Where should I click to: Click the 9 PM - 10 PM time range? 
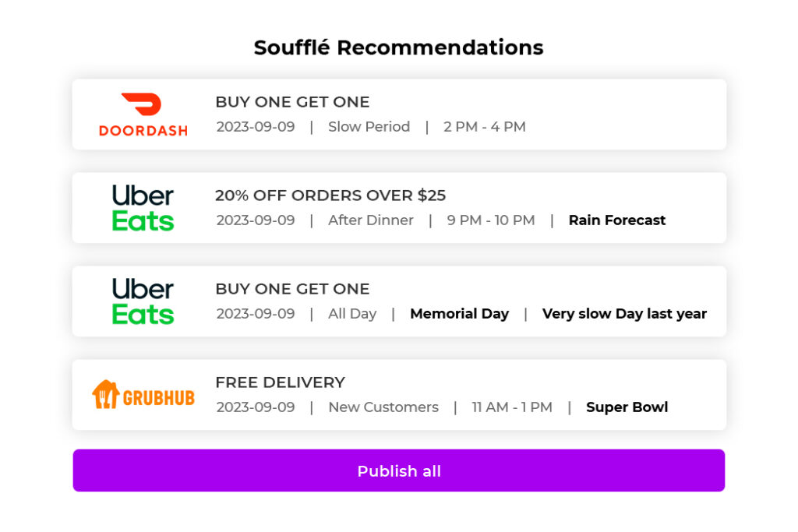click(491, 220)
